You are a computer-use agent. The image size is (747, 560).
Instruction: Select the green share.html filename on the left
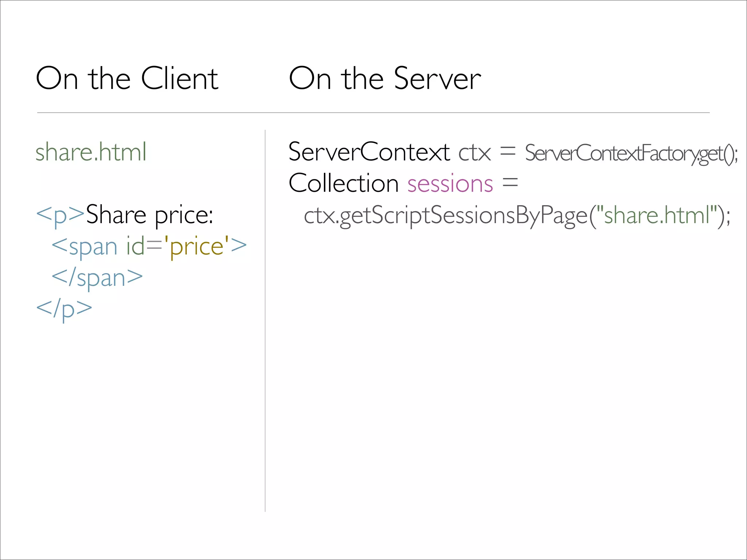pyautogui.click(x=91, y=152)
